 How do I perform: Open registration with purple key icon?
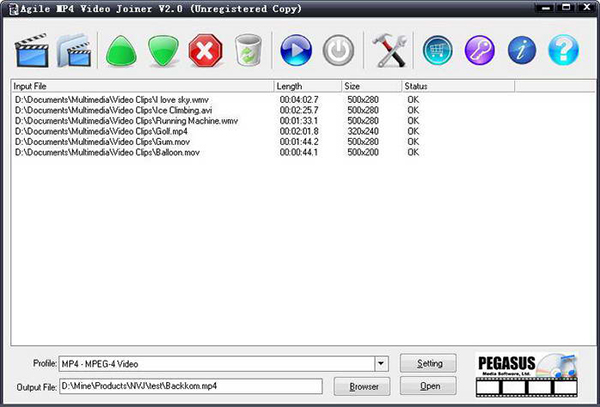click(479, 49)
